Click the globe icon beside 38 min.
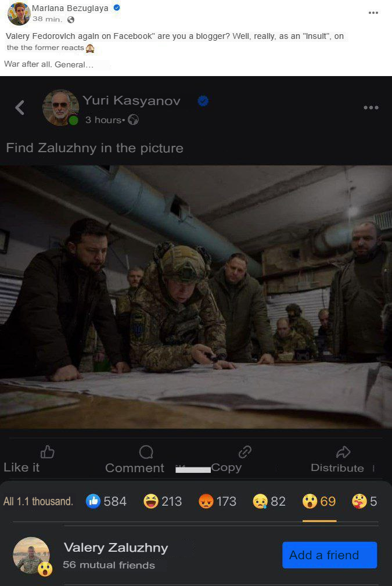The image size is (392, 586). tap(71, 20)
